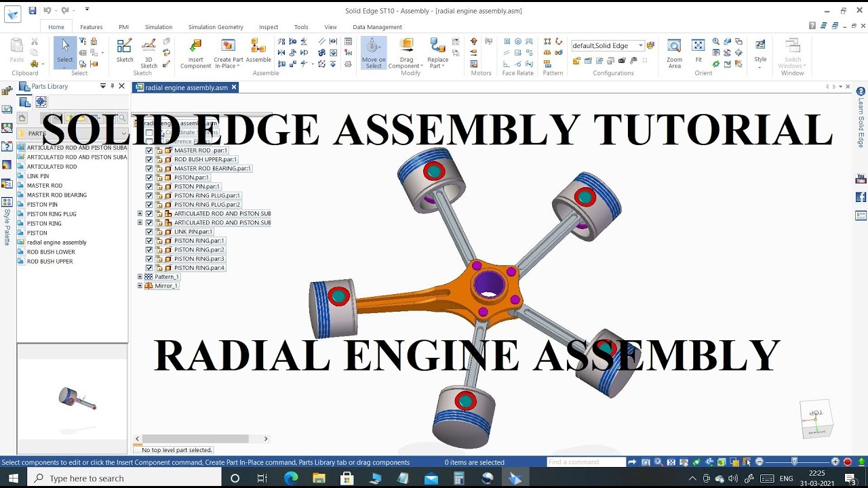Click the Windows search box
This screenshot has height=488, width=868.
(124, 479)
